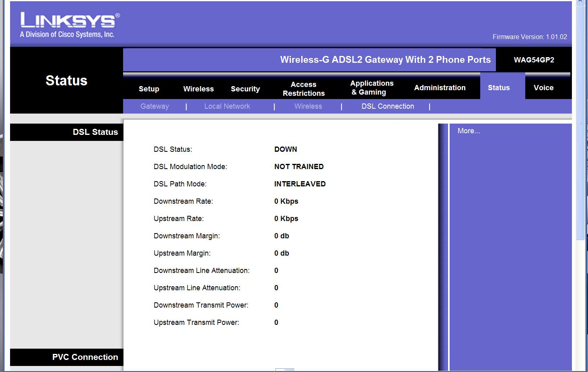The width and height of the screenshot is (588, 372).
Task: Click the scrollbar up arrow
Action: click(580, 2)
